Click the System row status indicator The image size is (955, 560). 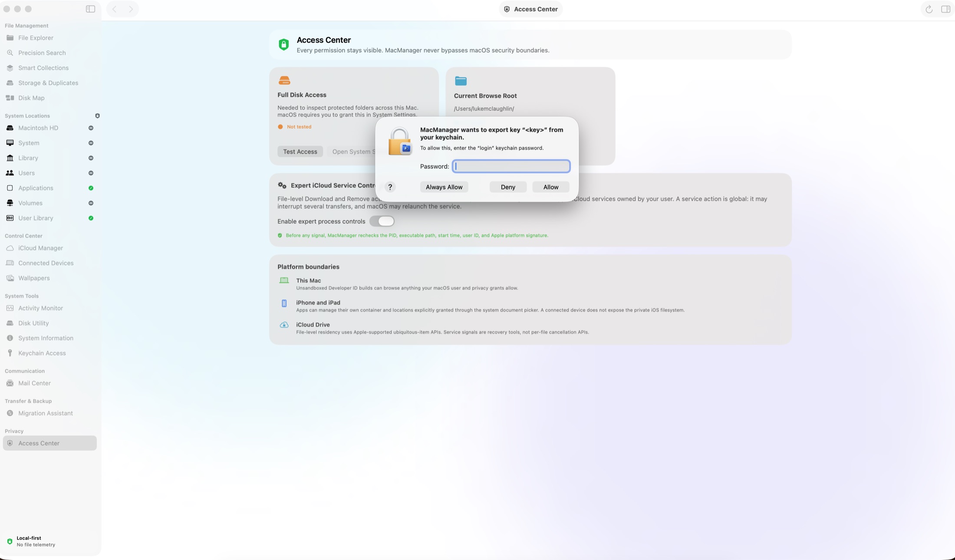91,143
